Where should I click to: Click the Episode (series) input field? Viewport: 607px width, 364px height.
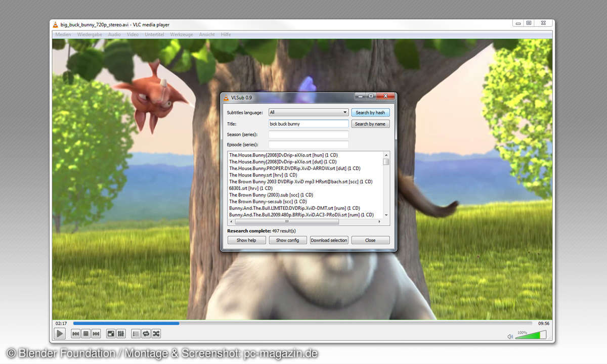309,145
